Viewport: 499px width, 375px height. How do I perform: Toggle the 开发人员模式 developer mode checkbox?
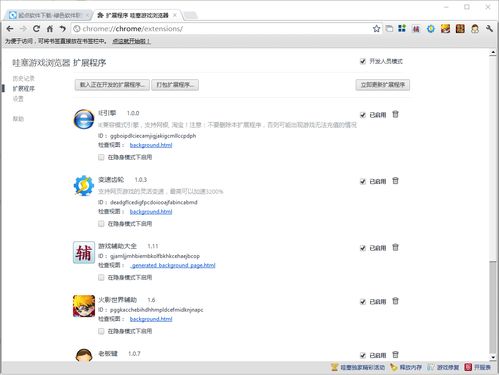(x=363, y=61)
